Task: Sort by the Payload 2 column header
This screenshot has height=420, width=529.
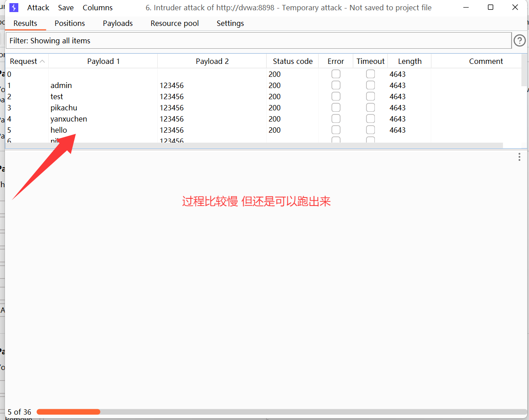Action: coord(212,61)
